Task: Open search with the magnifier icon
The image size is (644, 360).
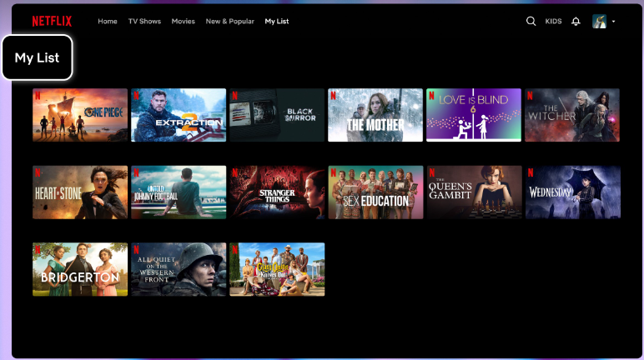Action: click(531, 22)
